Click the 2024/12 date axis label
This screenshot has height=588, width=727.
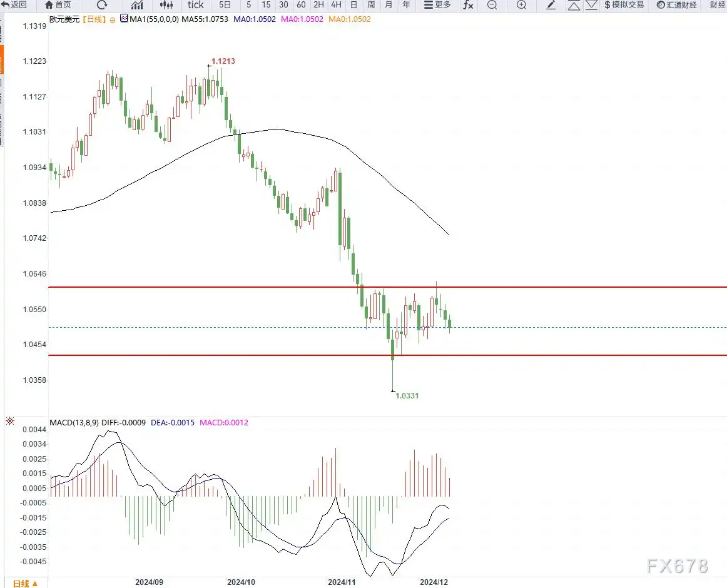(x=434, y=582)
